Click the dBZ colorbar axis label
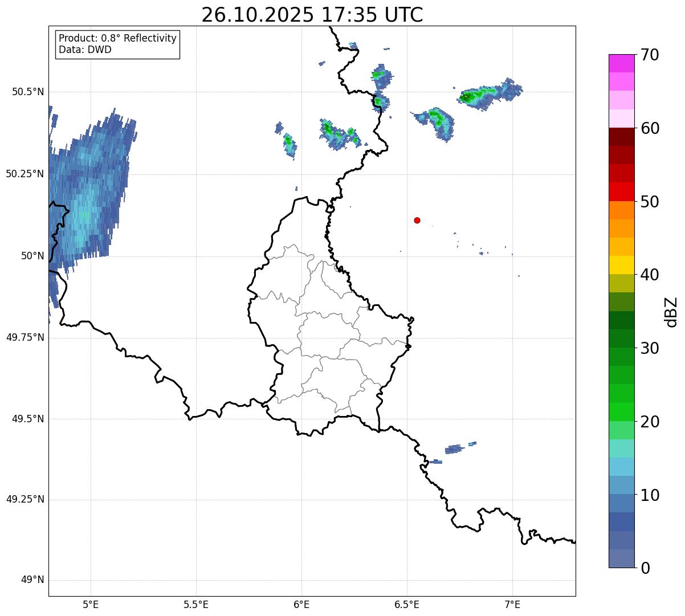 pos(672,311)
